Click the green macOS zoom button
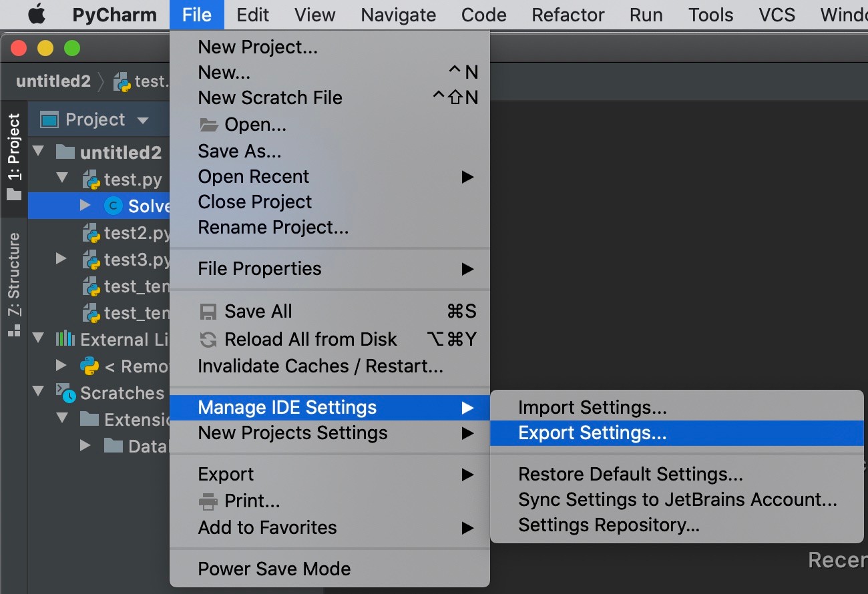868x594 pixels. [71, 48]
